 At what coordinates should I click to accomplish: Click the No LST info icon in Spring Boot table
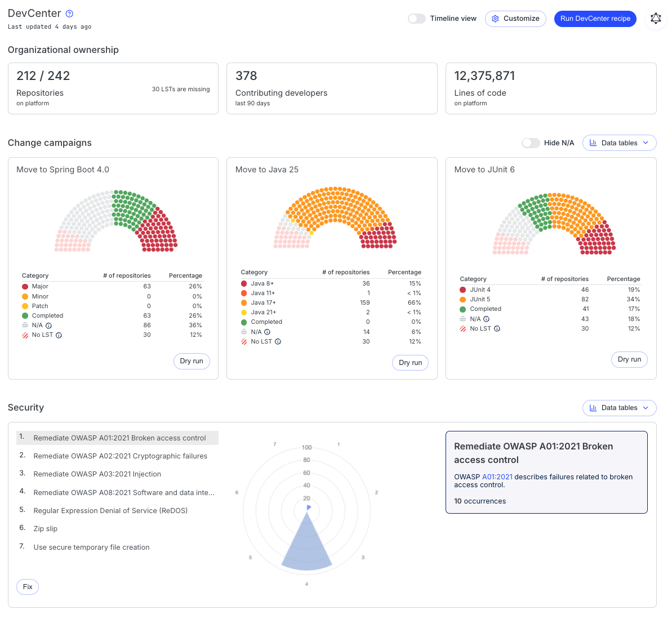point(59,335)
